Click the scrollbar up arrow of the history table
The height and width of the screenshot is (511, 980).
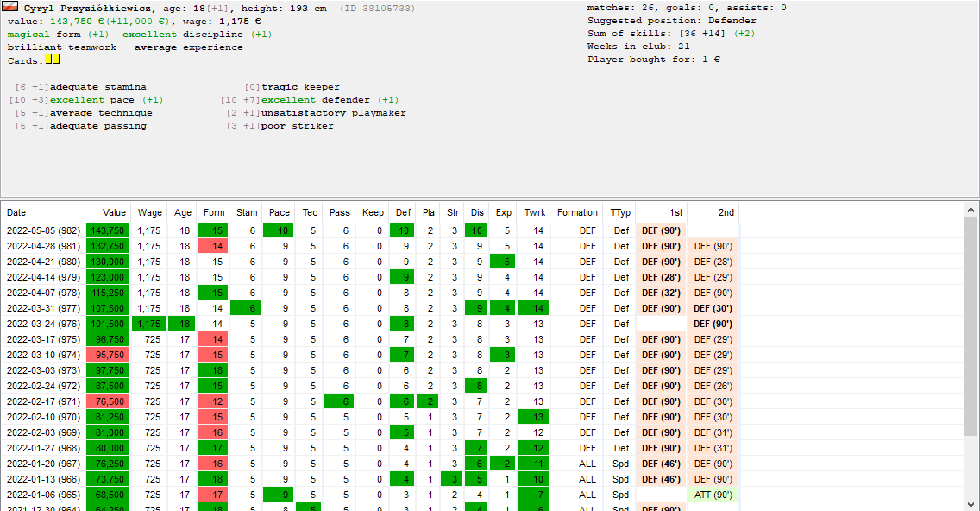[971, 210]
